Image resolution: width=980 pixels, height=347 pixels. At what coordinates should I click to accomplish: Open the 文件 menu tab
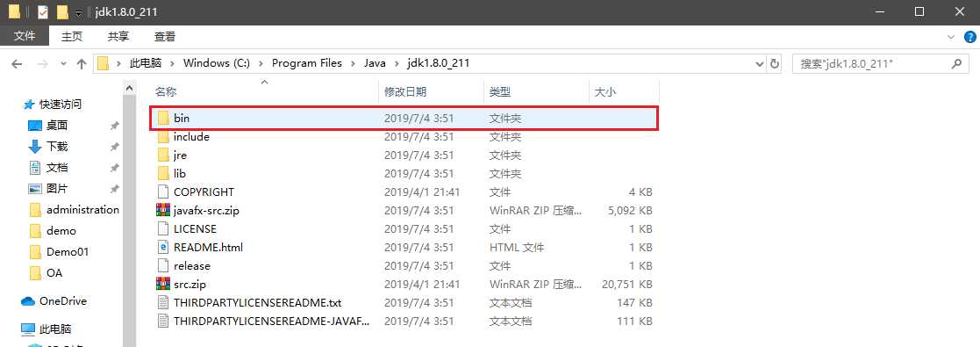[x=25, y=37]
